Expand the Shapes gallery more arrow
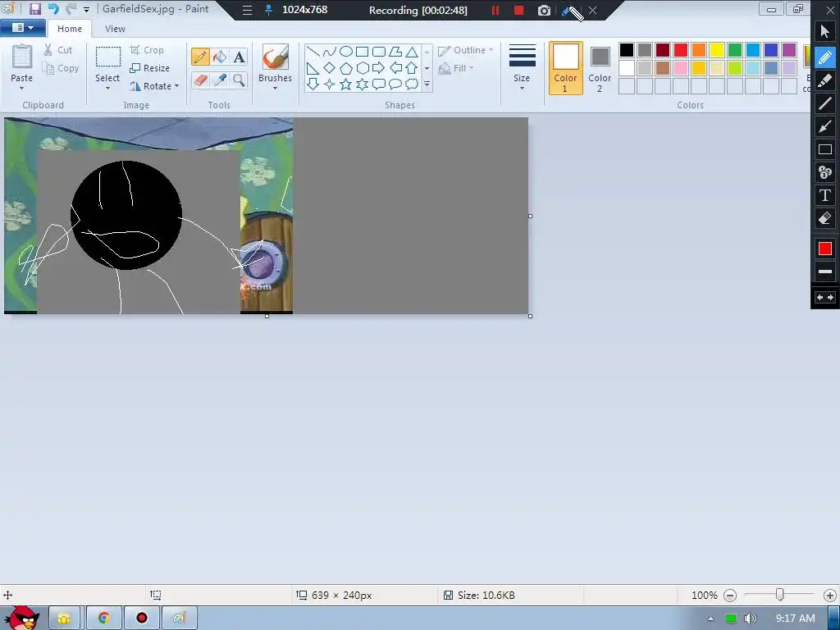 coord(427,84)
